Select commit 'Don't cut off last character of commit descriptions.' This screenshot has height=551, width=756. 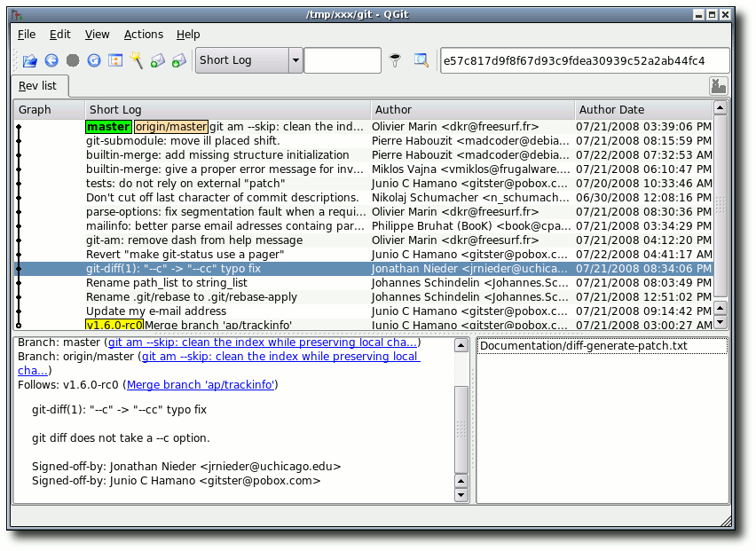click(364, 198)
